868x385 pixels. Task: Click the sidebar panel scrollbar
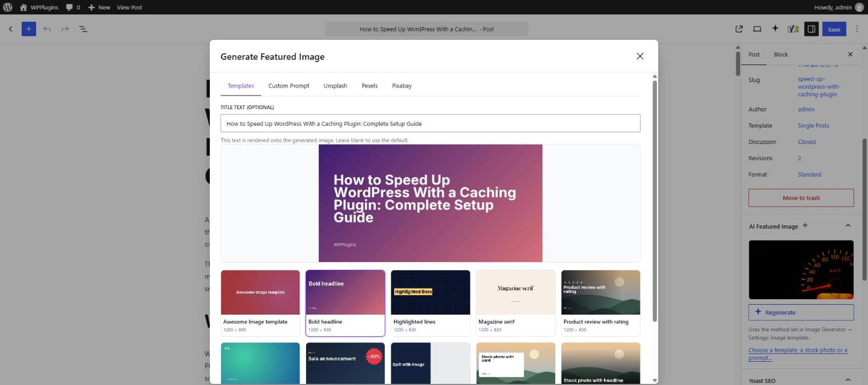pos(864,209)
